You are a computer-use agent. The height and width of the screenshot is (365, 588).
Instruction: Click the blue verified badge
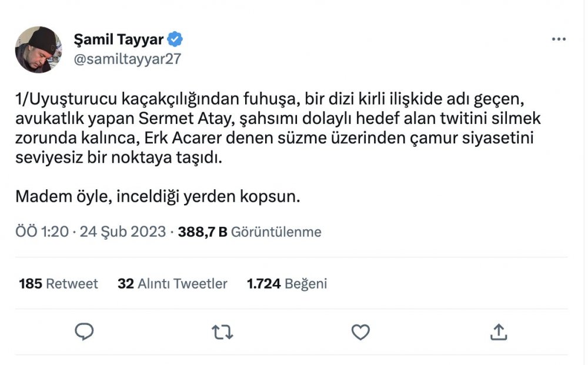point(175,39)
